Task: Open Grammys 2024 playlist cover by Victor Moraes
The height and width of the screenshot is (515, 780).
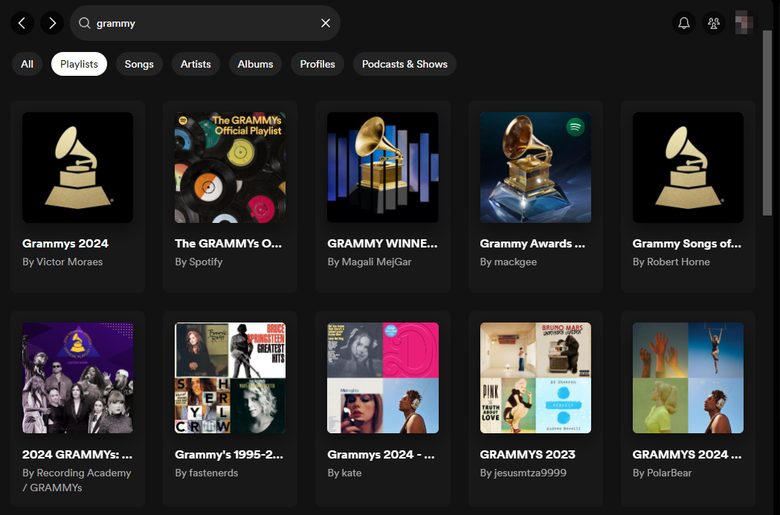Action: click(78, 167)
